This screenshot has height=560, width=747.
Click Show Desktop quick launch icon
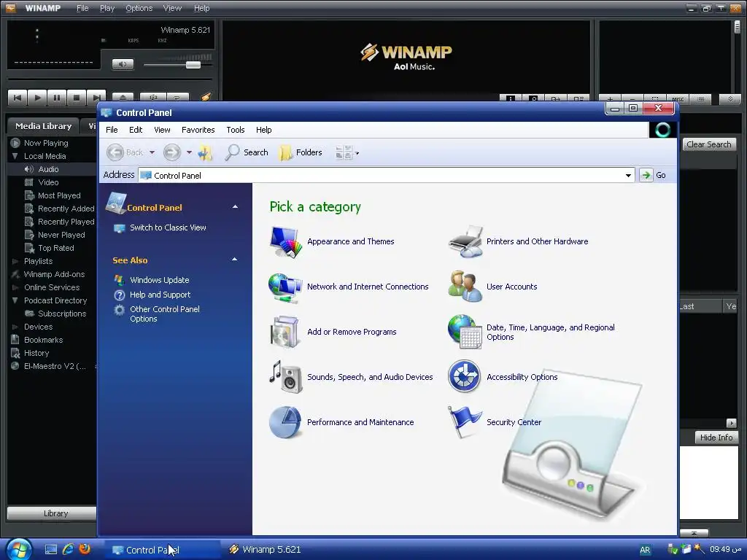pos(51,550)
